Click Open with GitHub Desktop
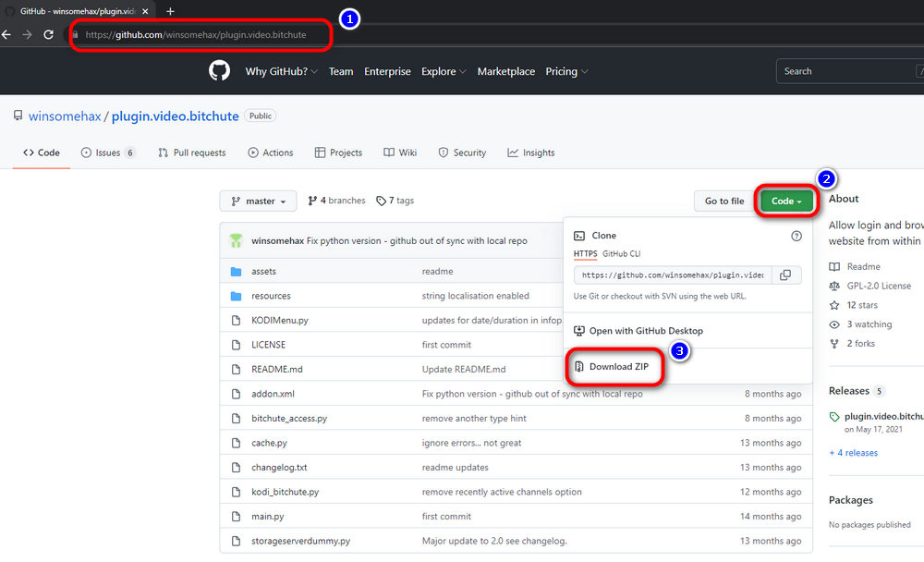The width and height of the screenshot is (924, 562). 638,331
